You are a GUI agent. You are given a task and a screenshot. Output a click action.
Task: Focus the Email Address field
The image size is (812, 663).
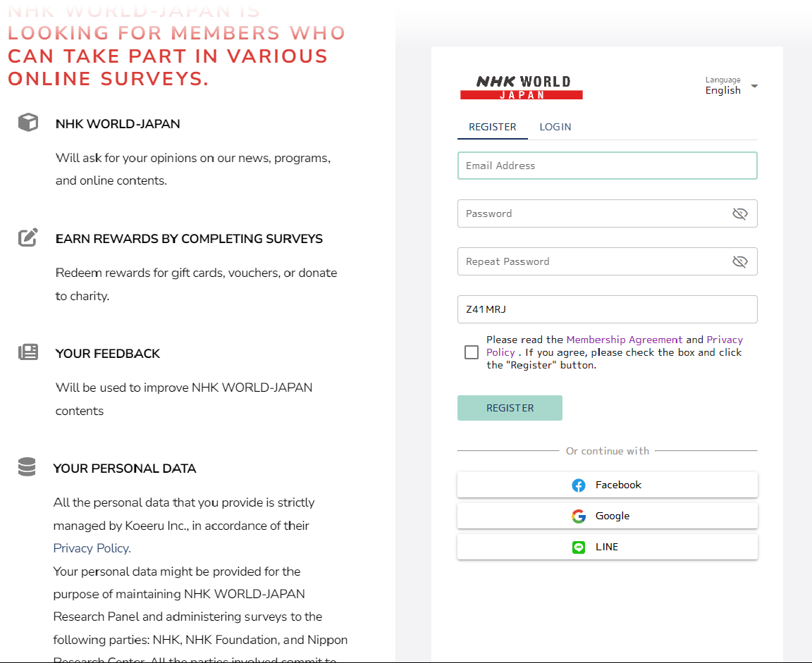(x=608, y=166)
